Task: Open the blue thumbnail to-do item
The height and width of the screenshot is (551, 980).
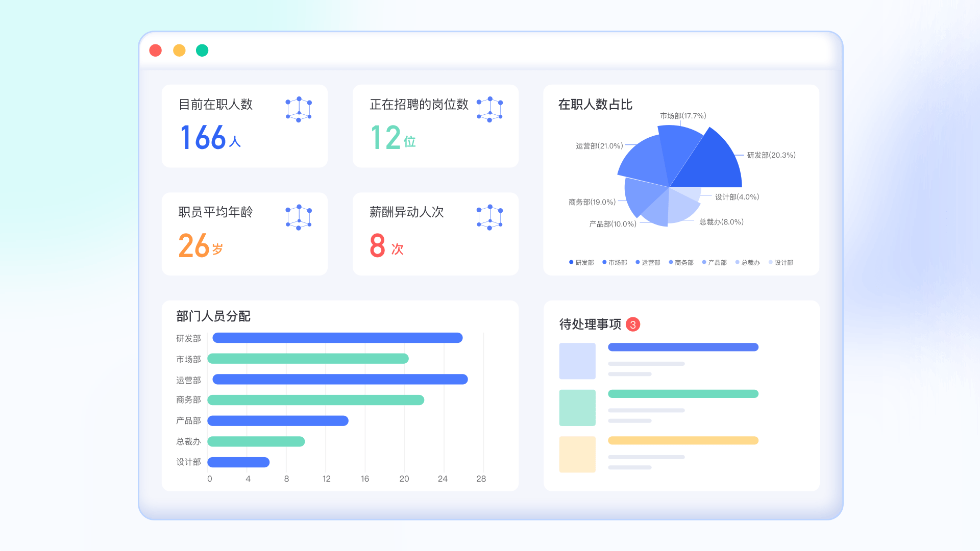Action: click(x=577, y=361)
